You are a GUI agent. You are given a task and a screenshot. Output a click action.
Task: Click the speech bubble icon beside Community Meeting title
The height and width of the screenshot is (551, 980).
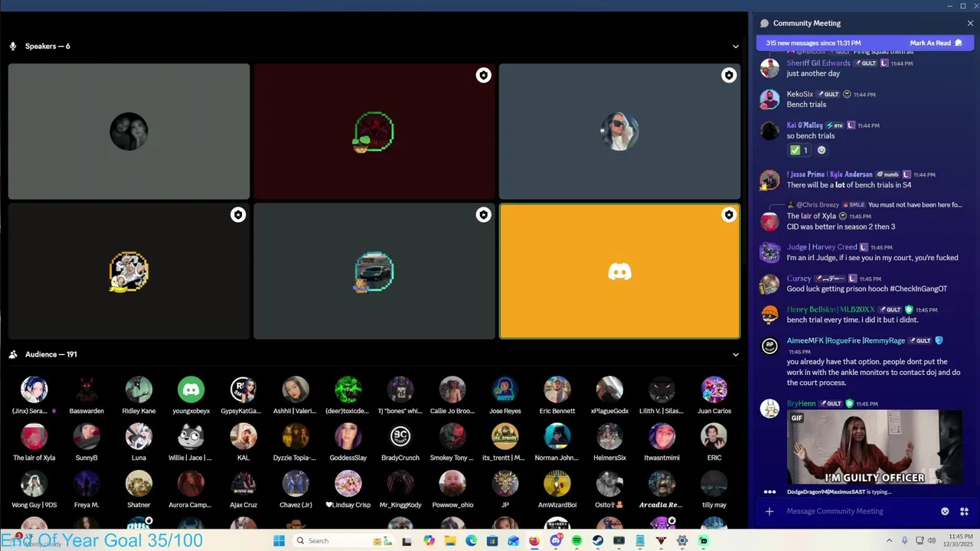[764, 23]
